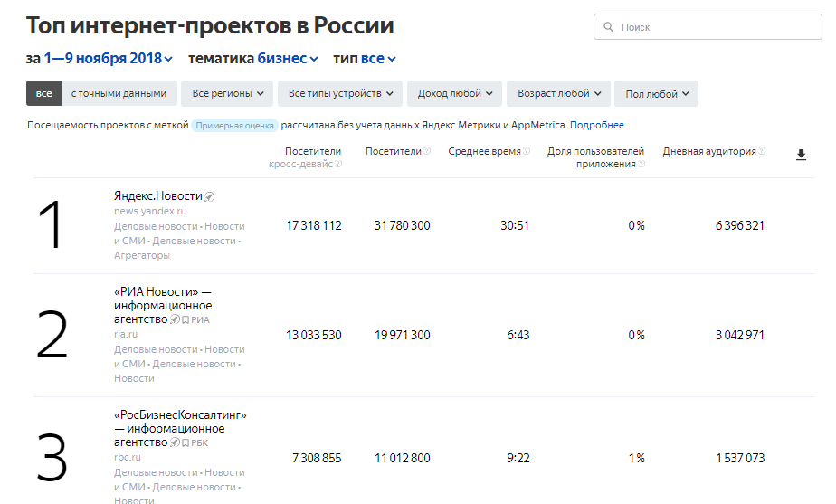
Task: Open the 'Пол любой' dropdown
Action: (x=656, y=93)
